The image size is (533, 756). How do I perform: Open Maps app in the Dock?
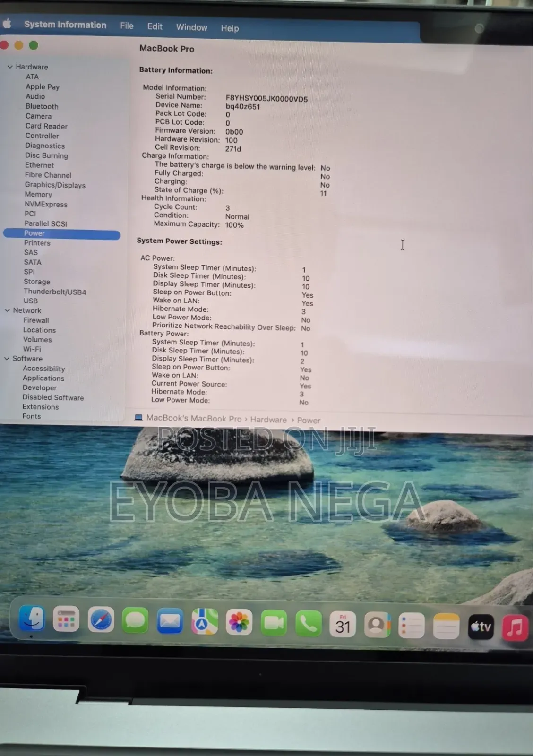coord(205,621)
